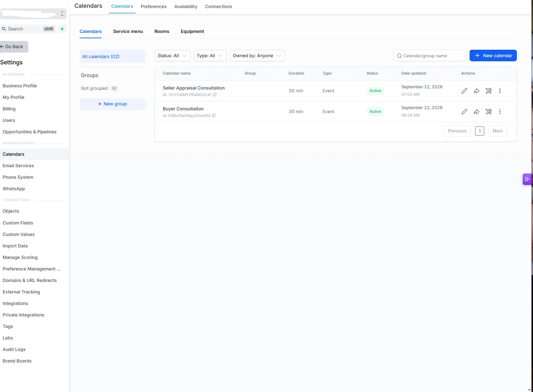Select the Equipment sub-tab
Viewport: 533px width, 392px height.
pyautogui.click(x=192, y=31)
